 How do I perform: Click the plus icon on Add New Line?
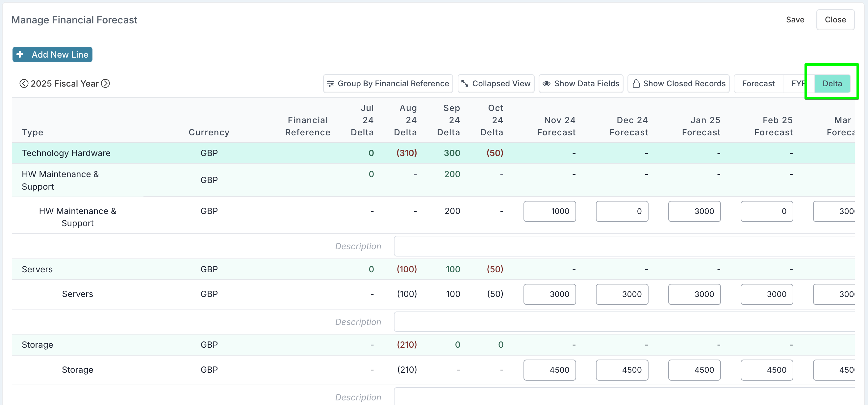20,54
